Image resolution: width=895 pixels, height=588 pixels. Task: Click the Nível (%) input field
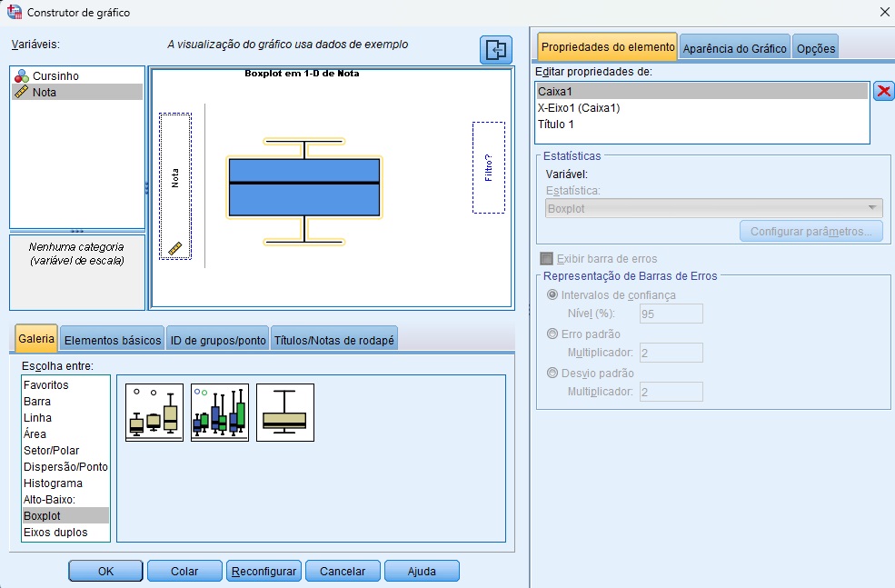click(671, 314)
